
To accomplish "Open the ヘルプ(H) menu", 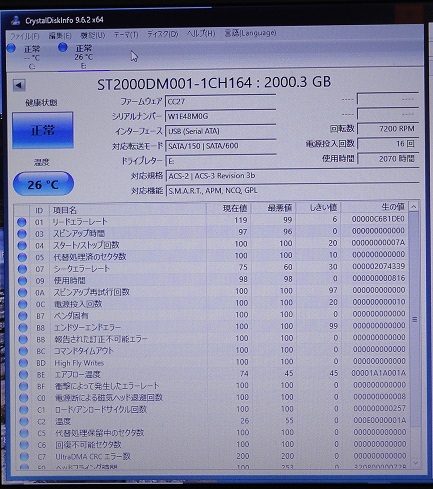I will tap(201, 34).
